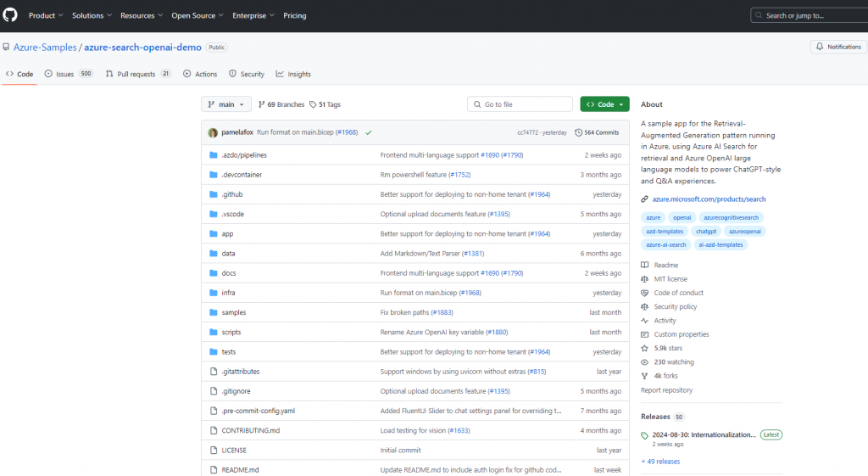This screenshot has width=868, height=476.
Task: Click the .gitattributes file icon
Action: 214,372
